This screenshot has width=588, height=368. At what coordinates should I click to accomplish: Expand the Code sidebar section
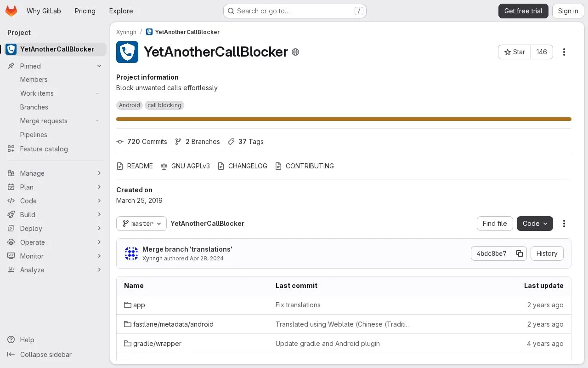(55, 201)
